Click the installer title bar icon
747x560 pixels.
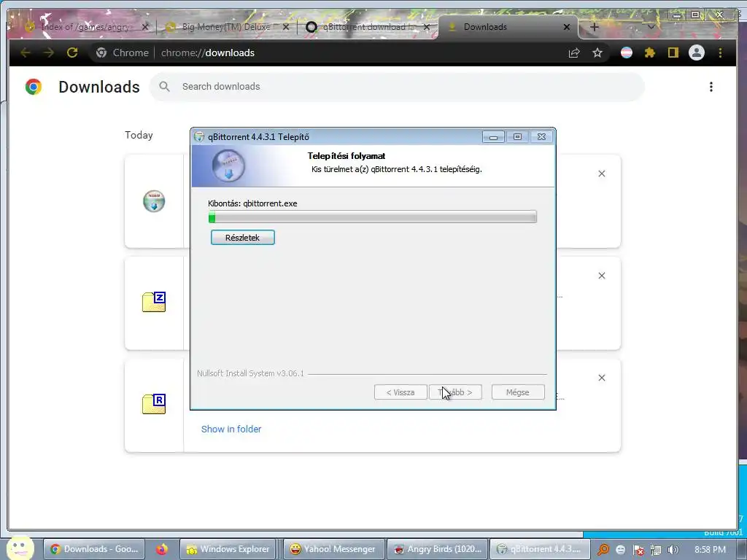199,137
